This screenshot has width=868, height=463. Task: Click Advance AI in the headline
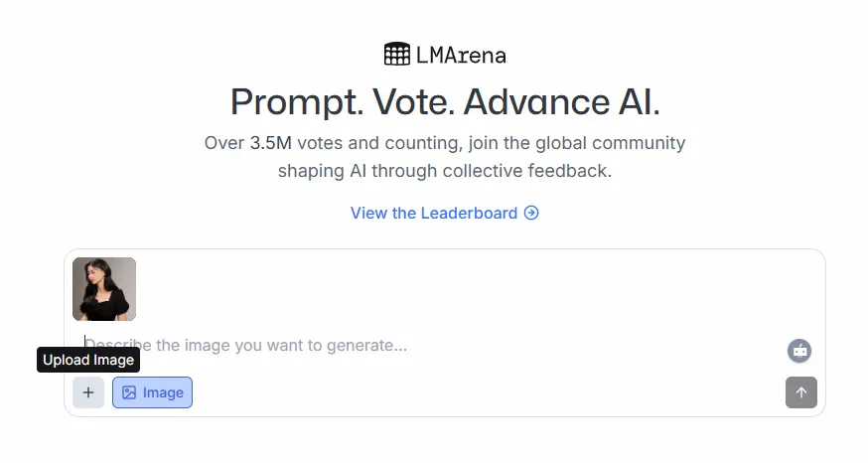[561, 102]
